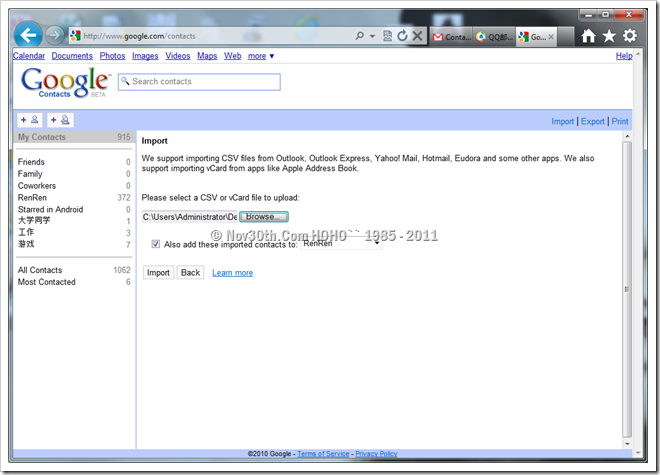
Task: Open Privacy Policy link
Action: 376,454
